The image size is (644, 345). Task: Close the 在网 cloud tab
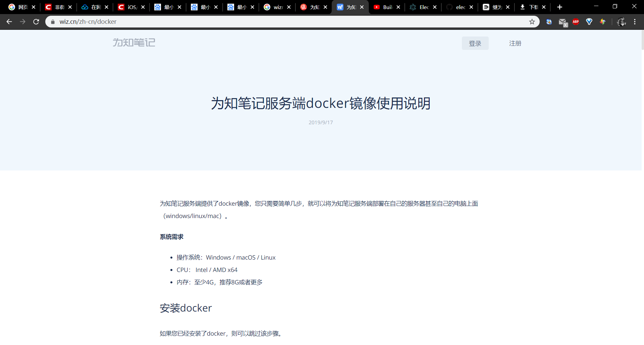pyautogui.click(x=106, y=7)
